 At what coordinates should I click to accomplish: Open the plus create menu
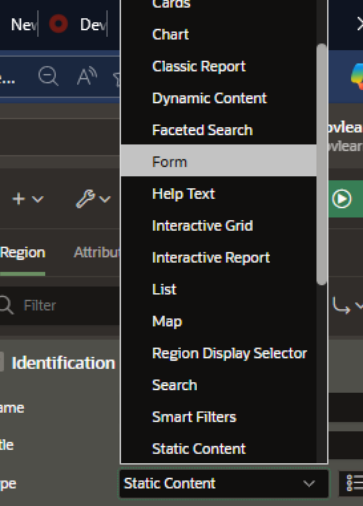[28, 199]
